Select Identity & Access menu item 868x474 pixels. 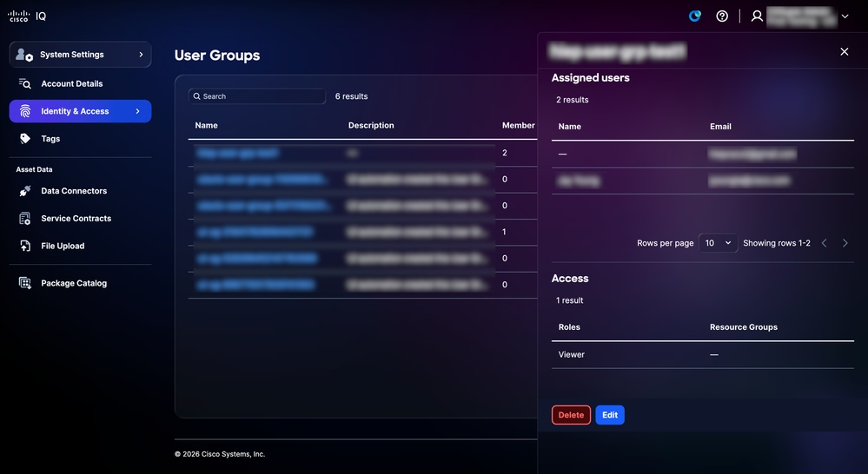pos(80,111)
